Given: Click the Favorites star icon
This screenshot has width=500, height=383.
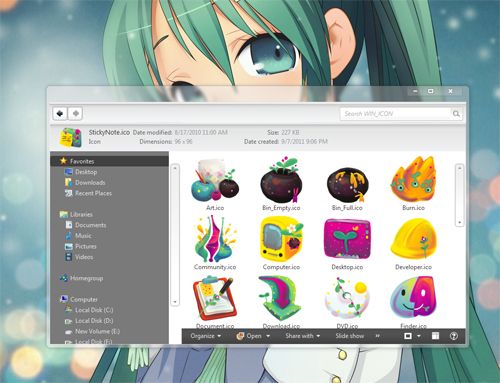Looking at the screenshot, I should coord(63,161).
